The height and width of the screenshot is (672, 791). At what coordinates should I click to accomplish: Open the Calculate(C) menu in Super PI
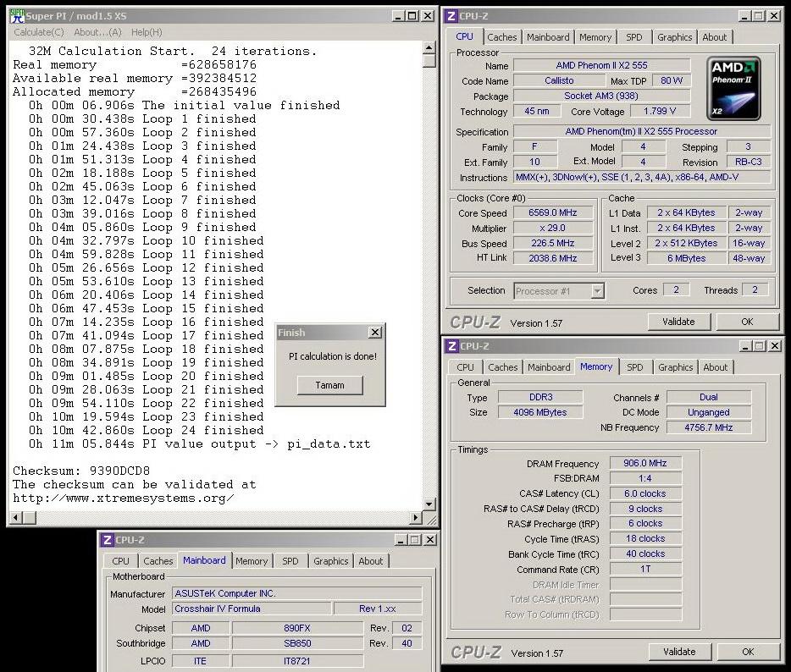(x=39, y=32)
